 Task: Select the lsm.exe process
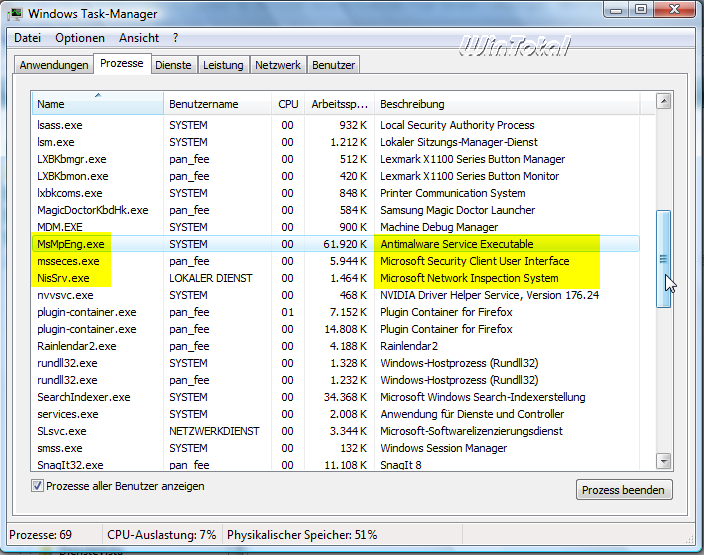(336, 142)
